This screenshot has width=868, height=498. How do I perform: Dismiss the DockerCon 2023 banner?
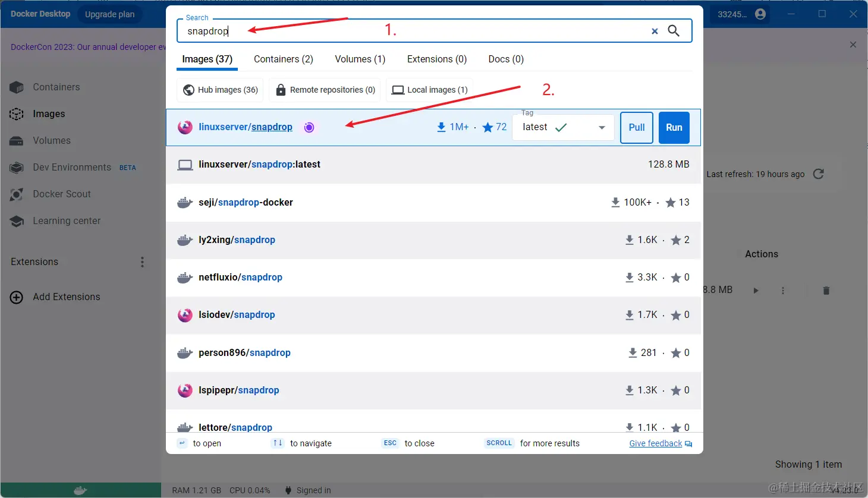853,45
